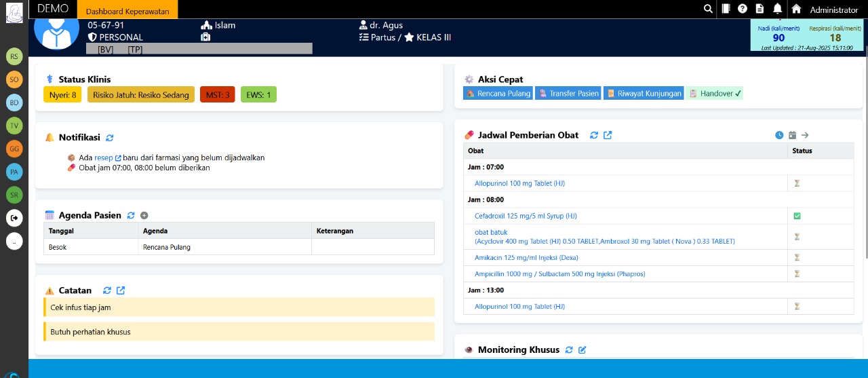Click the Respirasi value 18 in vitals box
Viewport: 868px width, 378px height.
835,38
